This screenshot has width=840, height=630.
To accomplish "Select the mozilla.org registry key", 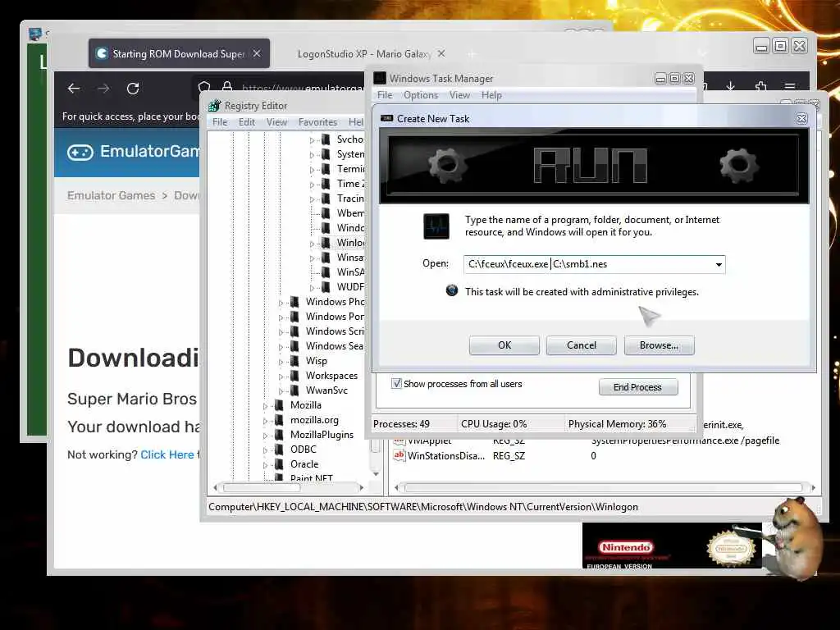I will point(314,420).
